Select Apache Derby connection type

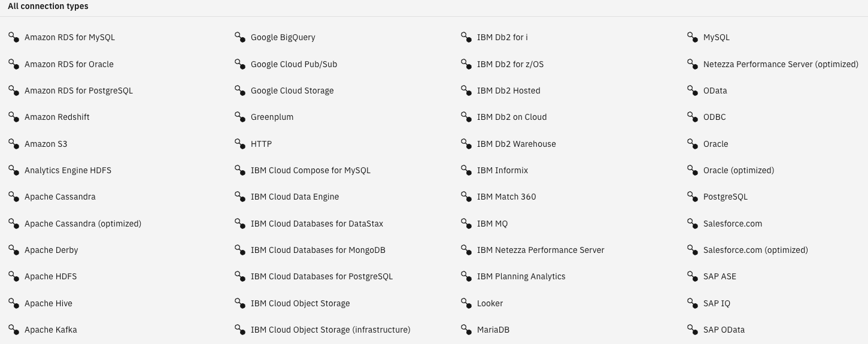tap(51, 250)
